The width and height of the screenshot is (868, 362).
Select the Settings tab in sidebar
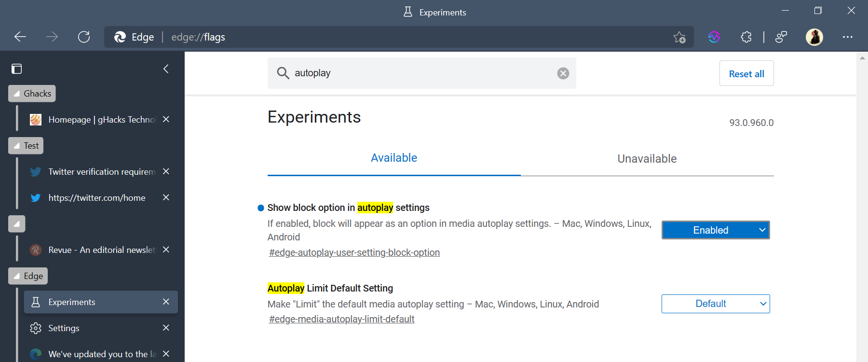[64, 328]
